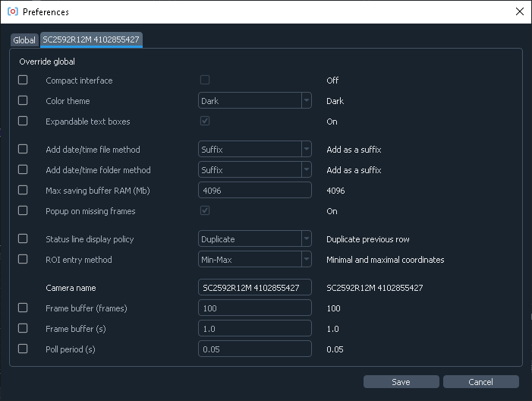532x401 pixels.
Task: Click the Preferences app icon in title bar
Action: (13, 11)
